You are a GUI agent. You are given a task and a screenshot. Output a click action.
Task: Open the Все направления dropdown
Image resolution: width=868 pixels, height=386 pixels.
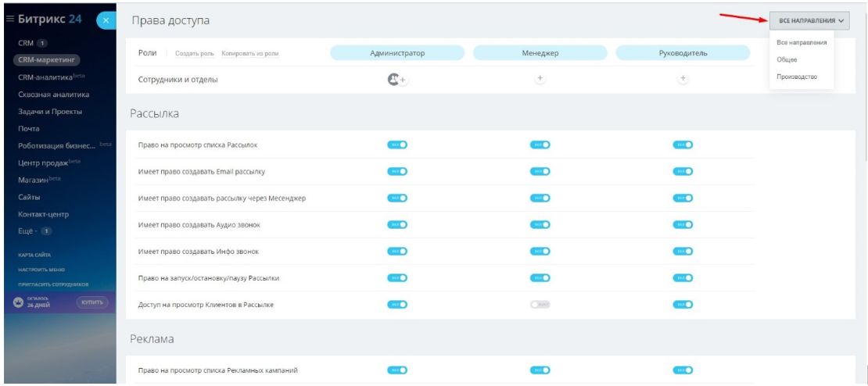(809, 20)
